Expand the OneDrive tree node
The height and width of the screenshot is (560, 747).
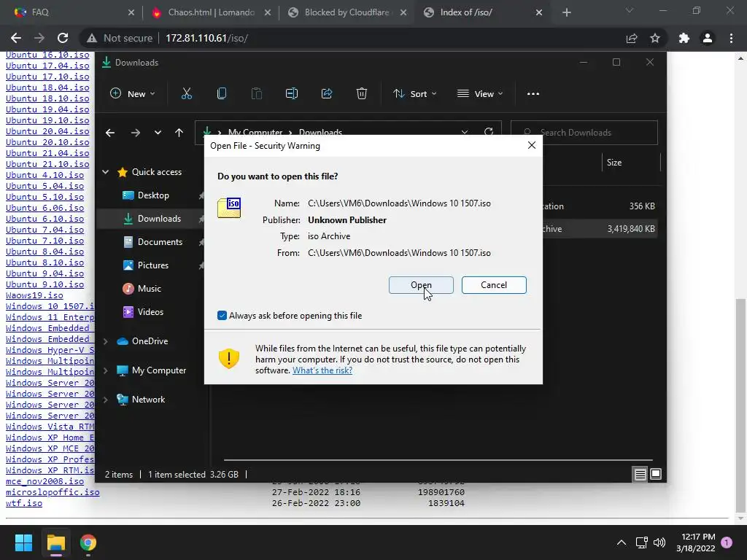[105, 341]
